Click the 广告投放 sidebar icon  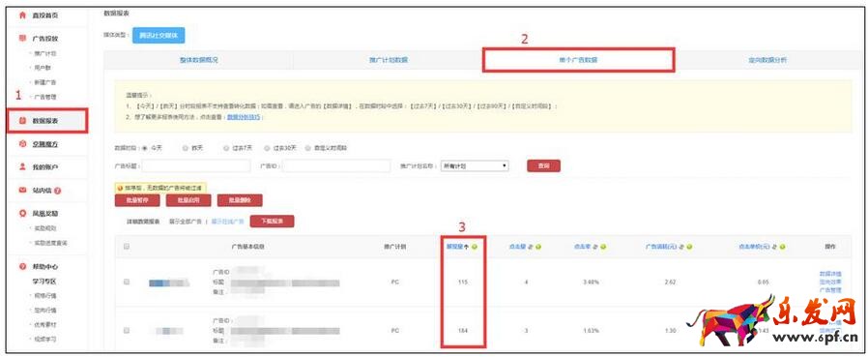(x=22, y=39)
